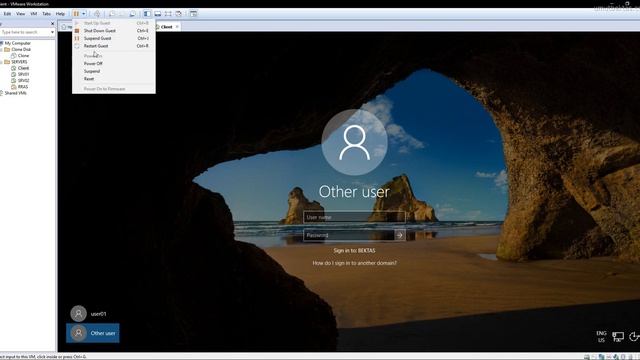Click the orange pause power button in toolbar
Screen dimensions: 640x360
click(x=76, y=13)
